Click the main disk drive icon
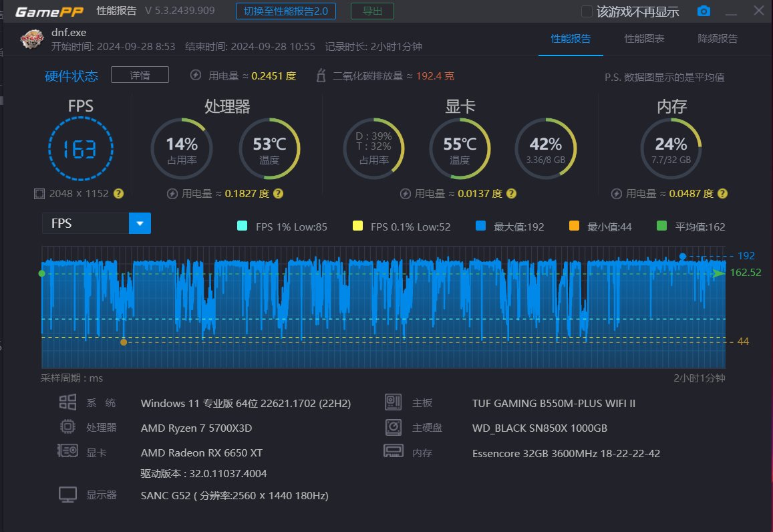773x532 pixels. pyautogui.click(x=393, y=427)
